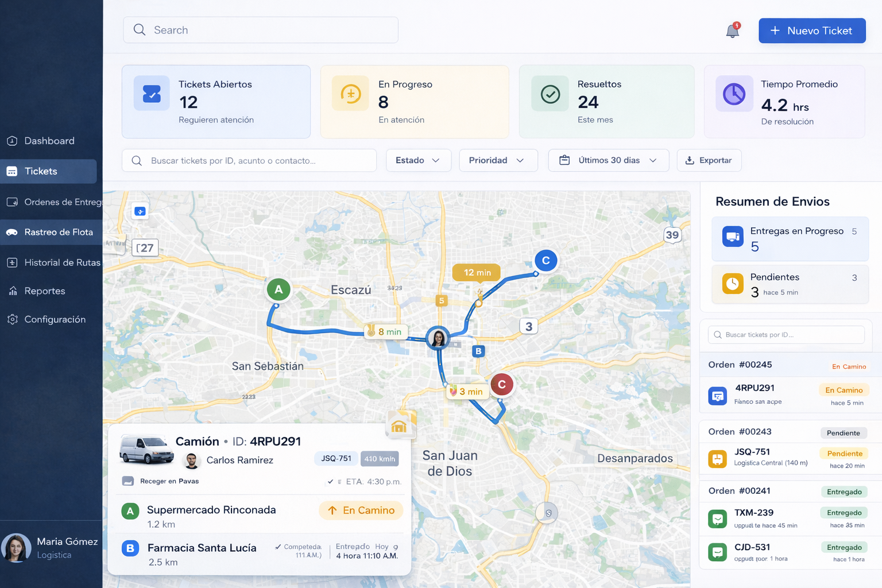Click the Entregas en Progreso truck icon
882x588 pixels.
click(x=733, y=237)
